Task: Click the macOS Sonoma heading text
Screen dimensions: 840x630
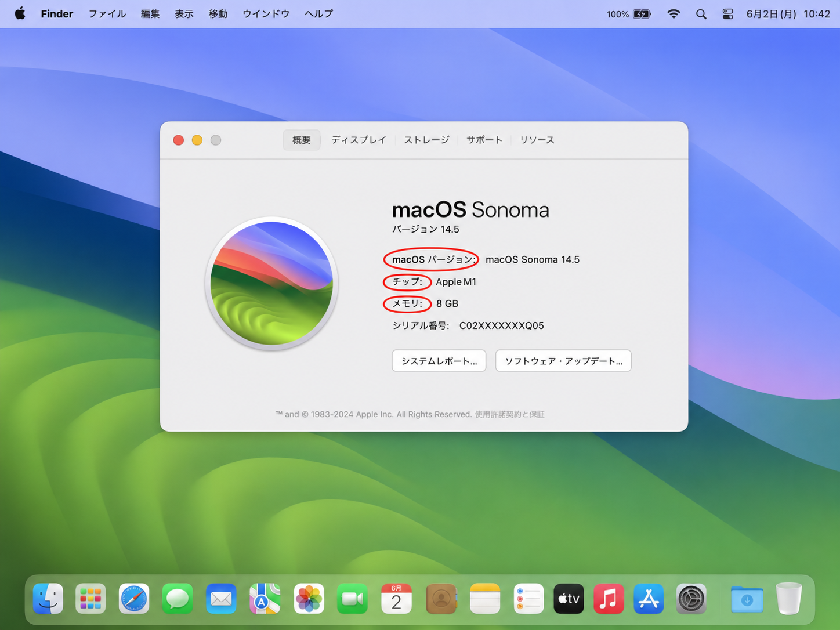Action: 470,209
